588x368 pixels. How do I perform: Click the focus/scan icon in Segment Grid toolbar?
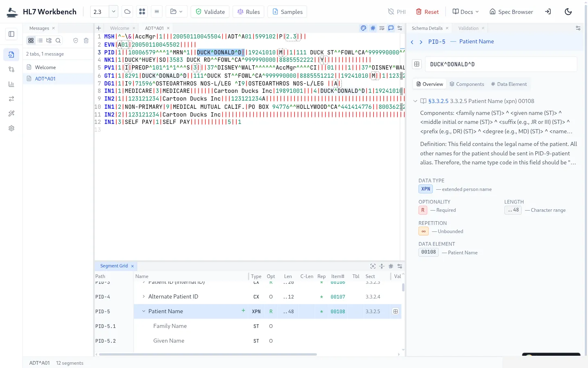373,266
